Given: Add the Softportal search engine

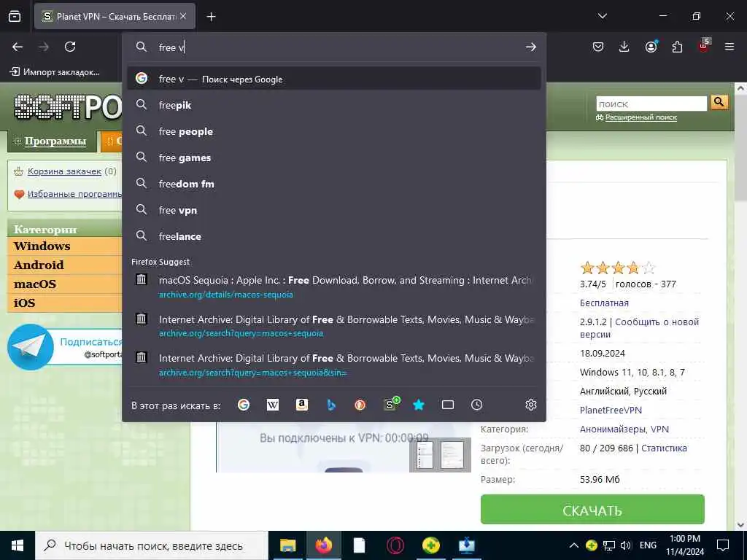Looking at the screenshot, I should [391, 404].
